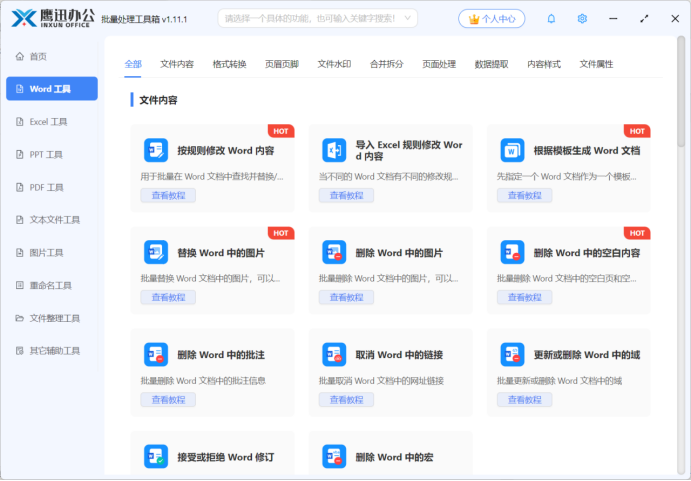Image resolution: width=691 pixels, height=481 pixels.
Task: Open the Excel 工具 sidebar item
Action: click(x=48, y=122)
